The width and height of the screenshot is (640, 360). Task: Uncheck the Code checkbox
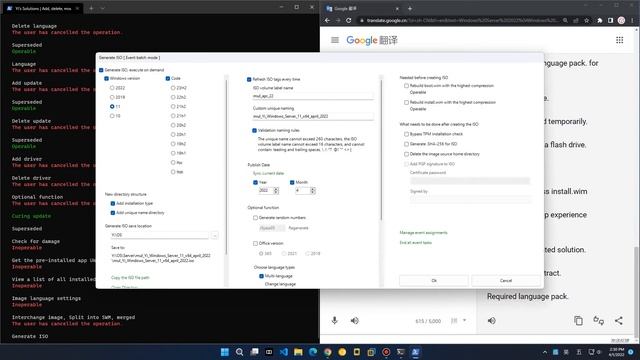pos(168,78)
